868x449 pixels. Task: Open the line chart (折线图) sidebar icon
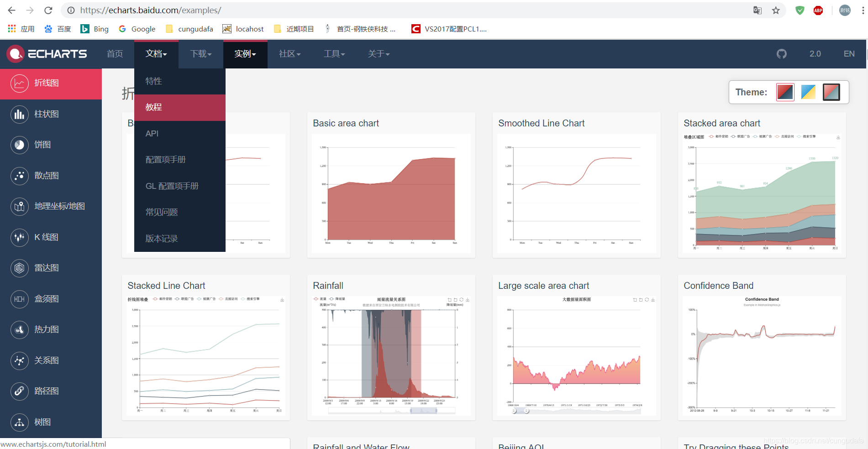pos(19,84)
